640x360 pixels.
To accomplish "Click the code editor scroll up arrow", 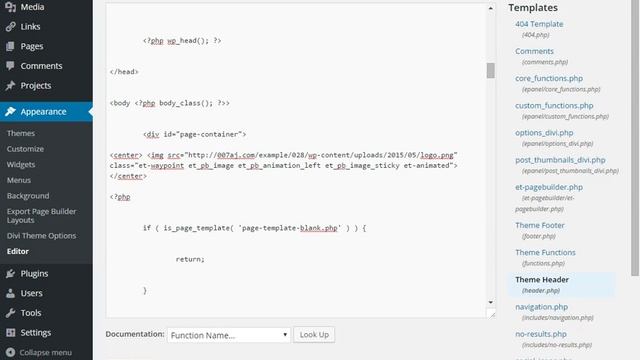I will point(491,8).
